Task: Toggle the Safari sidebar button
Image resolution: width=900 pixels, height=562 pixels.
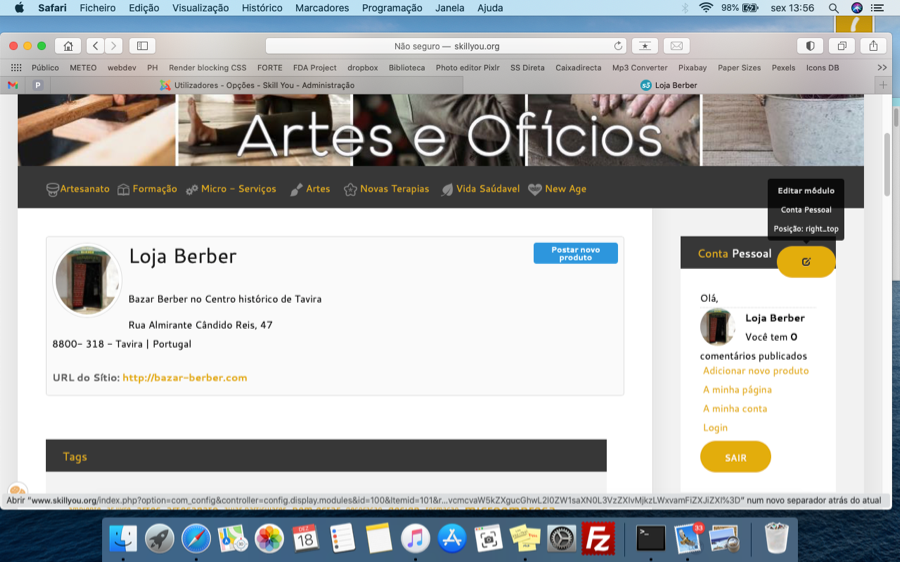Action: [142, 46]
